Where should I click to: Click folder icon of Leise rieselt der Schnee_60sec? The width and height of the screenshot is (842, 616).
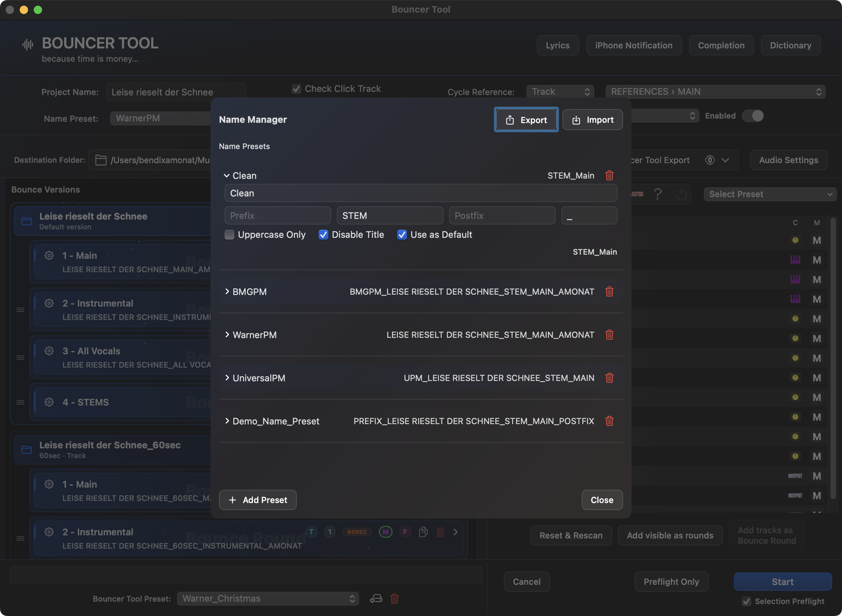26,450
